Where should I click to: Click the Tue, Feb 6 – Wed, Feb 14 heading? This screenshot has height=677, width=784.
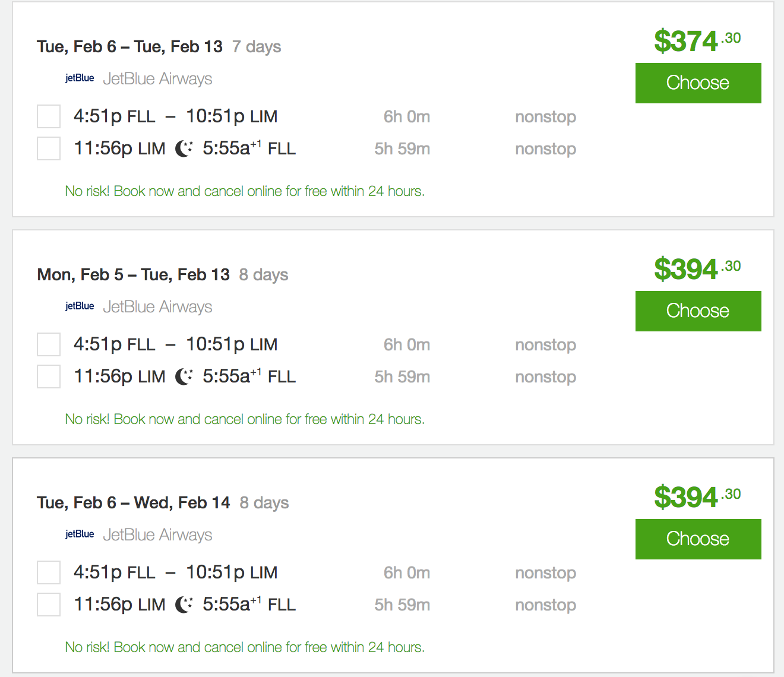point(133,503)
